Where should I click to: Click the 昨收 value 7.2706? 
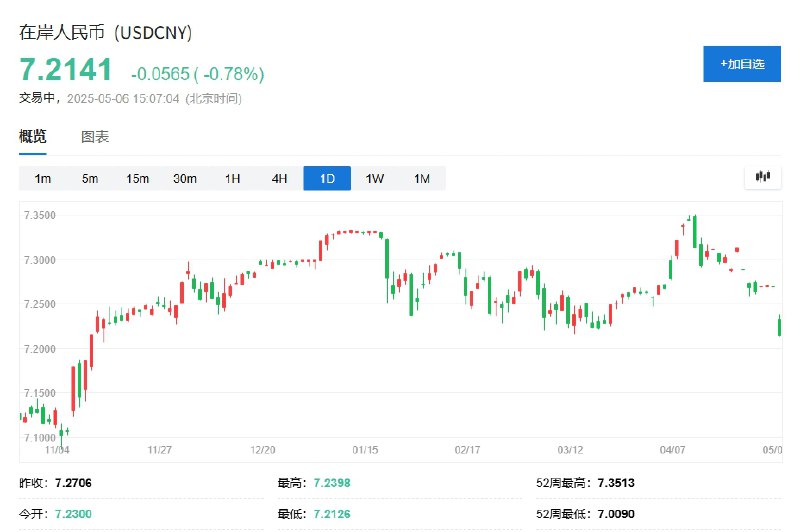point(73,483)
